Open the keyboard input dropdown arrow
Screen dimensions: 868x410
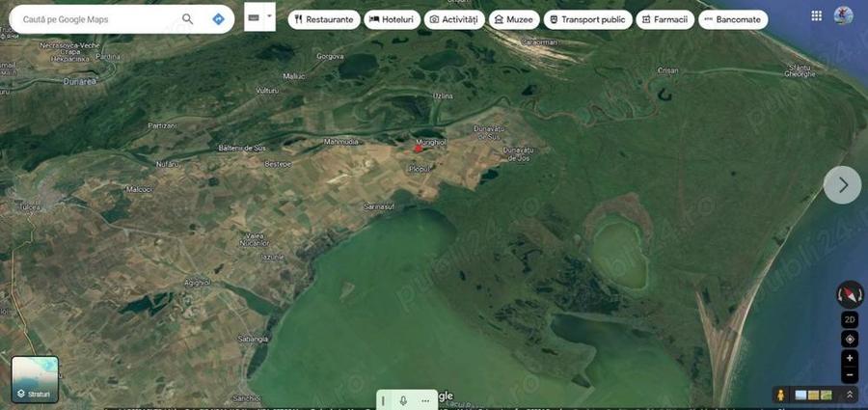coord(270,16)
